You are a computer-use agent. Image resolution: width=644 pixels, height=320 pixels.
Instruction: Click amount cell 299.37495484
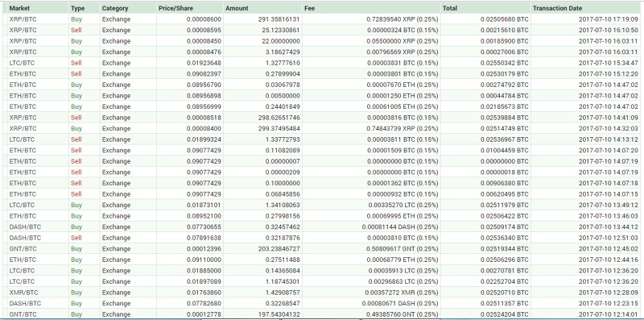pyautogui.click(x=263, y=129)
